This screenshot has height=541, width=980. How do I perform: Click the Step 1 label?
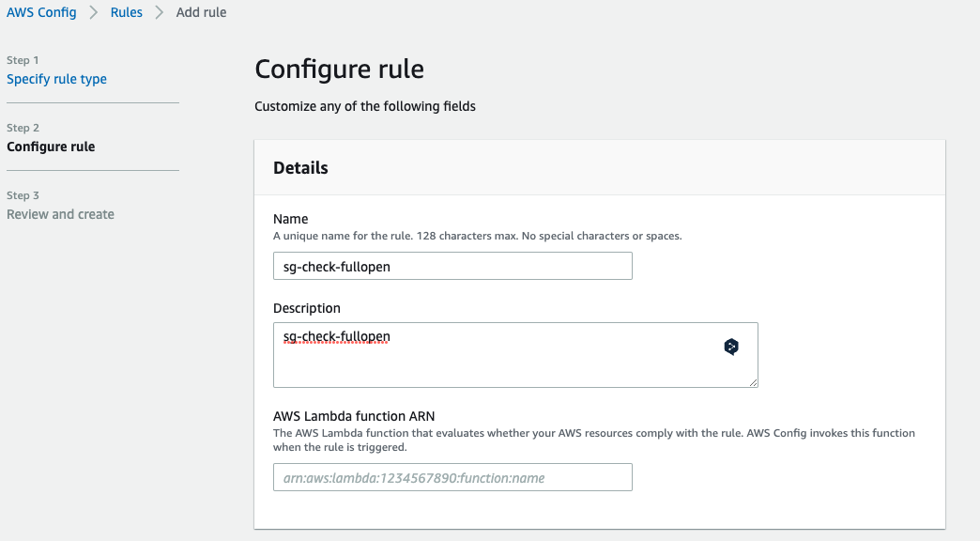(x=23, y=60)
